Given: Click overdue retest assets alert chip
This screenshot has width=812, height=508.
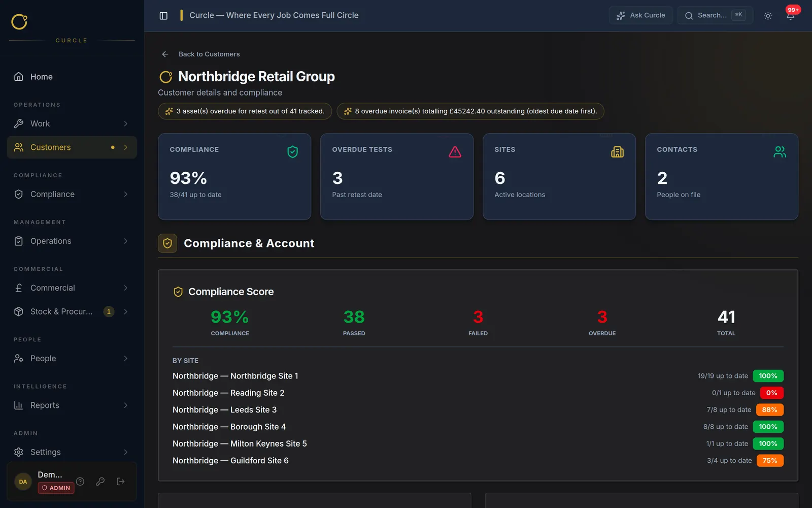Looking at the screenshot, I should coord(245,111).
